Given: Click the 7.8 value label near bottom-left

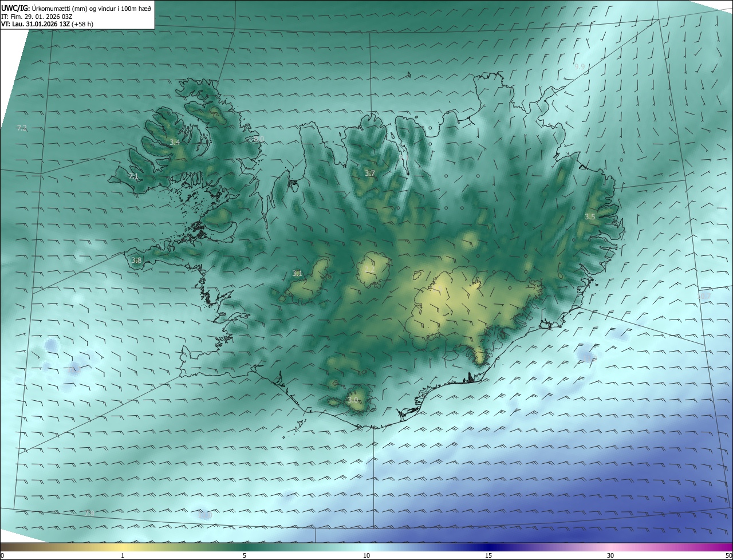Looking at the screenshot, I should click(x=89, y=514).
